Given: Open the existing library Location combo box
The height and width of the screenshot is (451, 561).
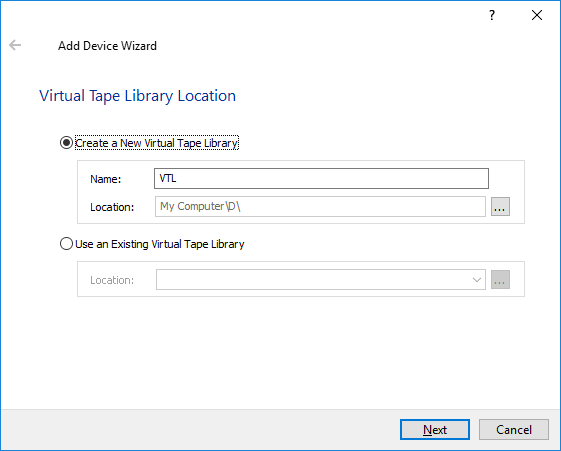Looking at the screenshot, I should [321, 280].
